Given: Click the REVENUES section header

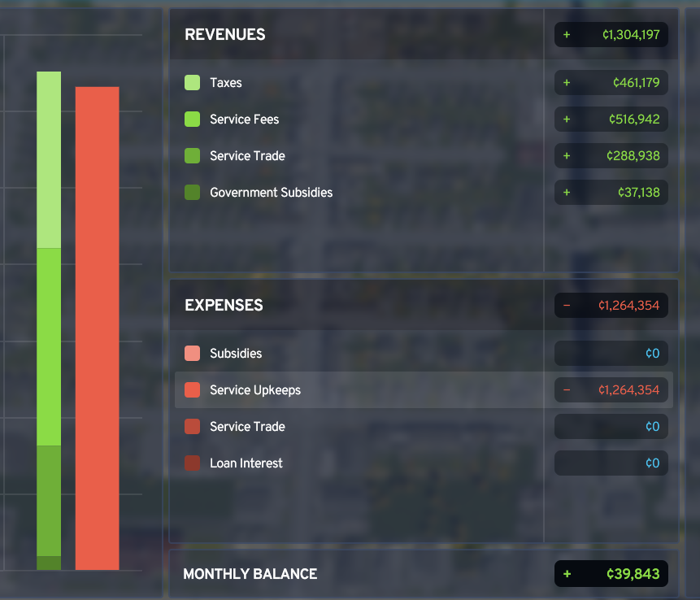Looking at the screenshot, I should [x=225, y=34].
